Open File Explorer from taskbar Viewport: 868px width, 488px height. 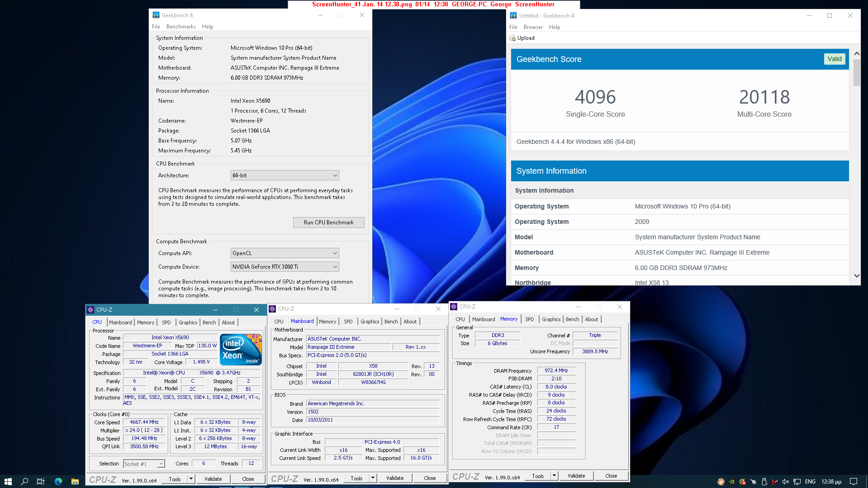point(75,481)
